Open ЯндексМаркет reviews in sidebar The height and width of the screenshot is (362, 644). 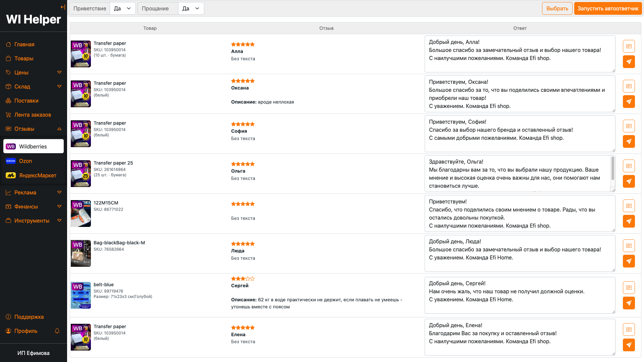[x=38, y=175]
